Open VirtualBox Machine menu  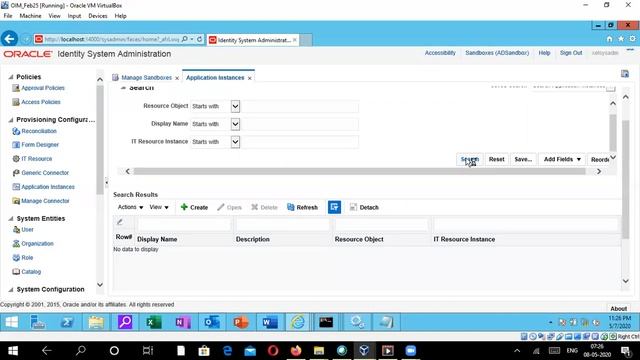tap(30, 16)
